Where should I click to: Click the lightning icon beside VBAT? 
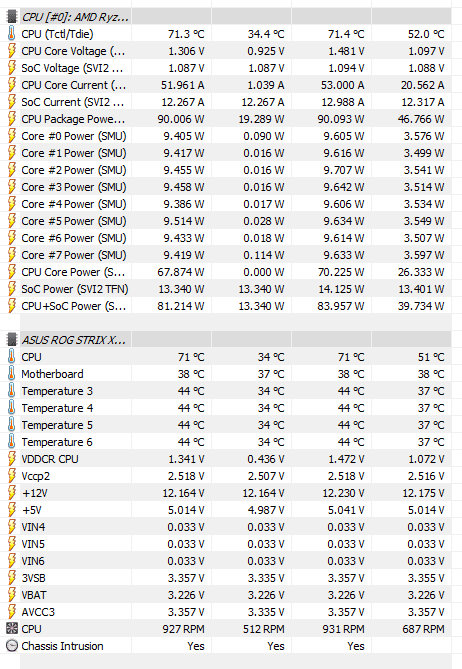(12, 595)
